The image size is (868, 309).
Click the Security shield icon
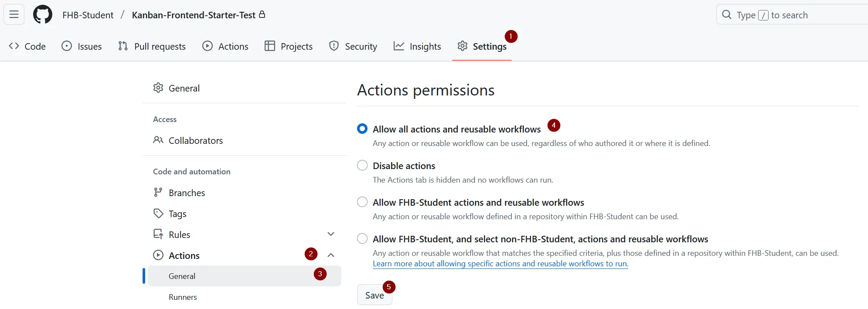(334, 46)
